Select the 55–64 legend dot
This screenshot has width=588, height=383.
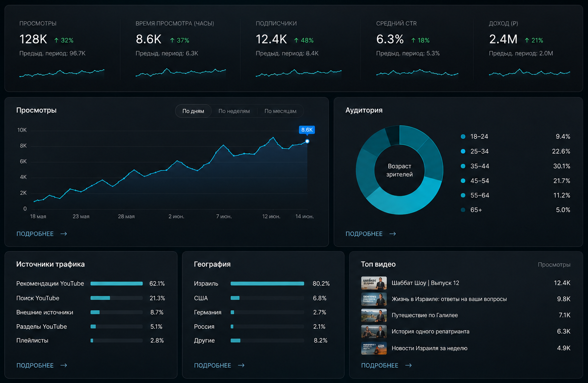tap(463, 195)
